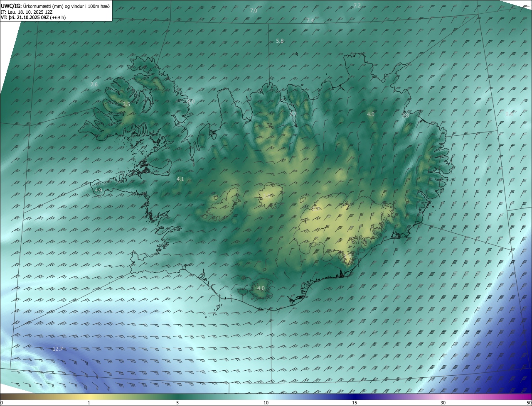This screenshot has width=532, height=406.
Task: Click the 7.6 value label
Action: point(94,85)
